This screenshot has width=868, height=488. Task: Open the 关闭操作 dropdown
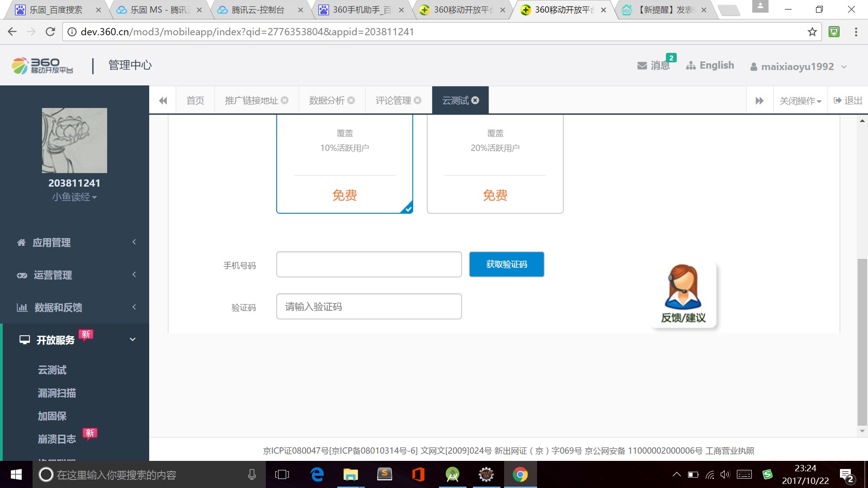(x=800, y=100)
